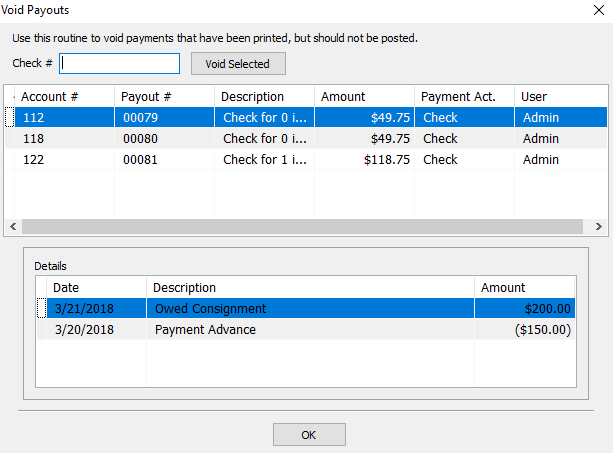This screenshot has height=453, width=613.
Task: Click the horizontal scrollbar track
Action: pos(302,226)
